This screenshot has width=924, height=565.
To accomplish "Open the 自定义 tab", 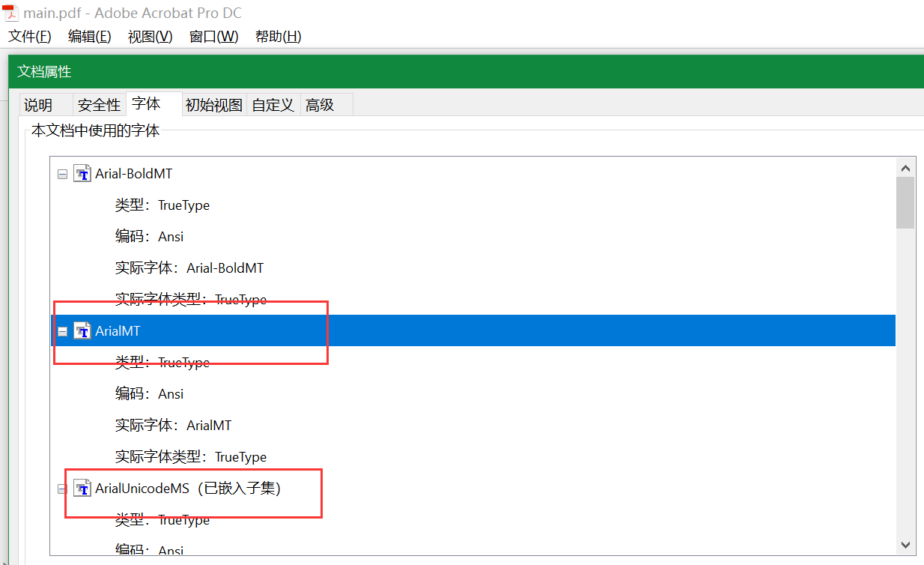I will 273,104.
